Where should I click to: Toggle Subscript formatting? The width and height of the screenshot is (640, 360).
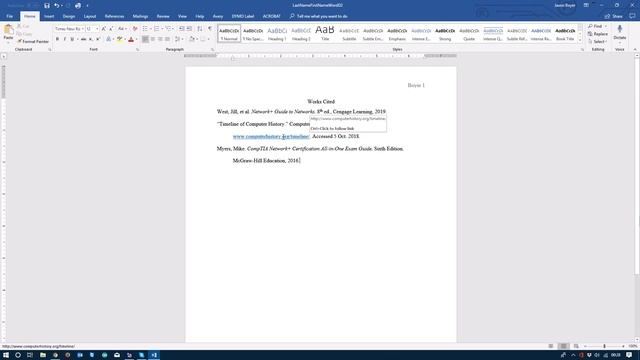pyautogui.click(x=91, y=39)
